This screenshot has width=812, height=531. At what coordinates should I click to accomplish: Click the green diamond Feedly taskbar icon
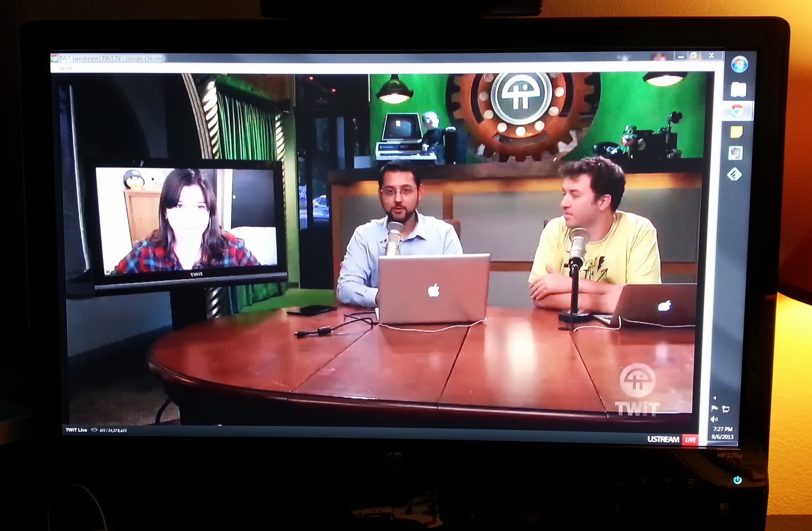click(734, 174)
